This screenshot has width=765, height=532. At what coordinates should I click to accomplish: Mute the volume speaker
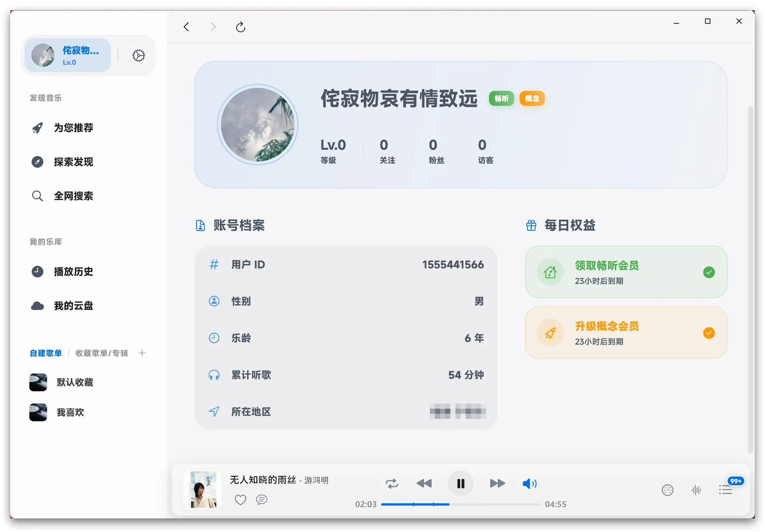click(x=530, y=484)
